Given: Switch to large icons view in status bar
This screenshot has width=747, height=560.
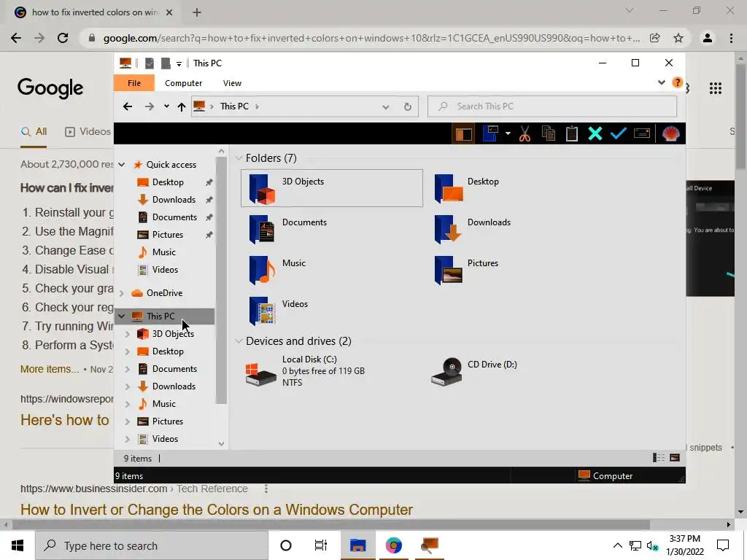Looking at the screenshot, I should pos(675,458).
